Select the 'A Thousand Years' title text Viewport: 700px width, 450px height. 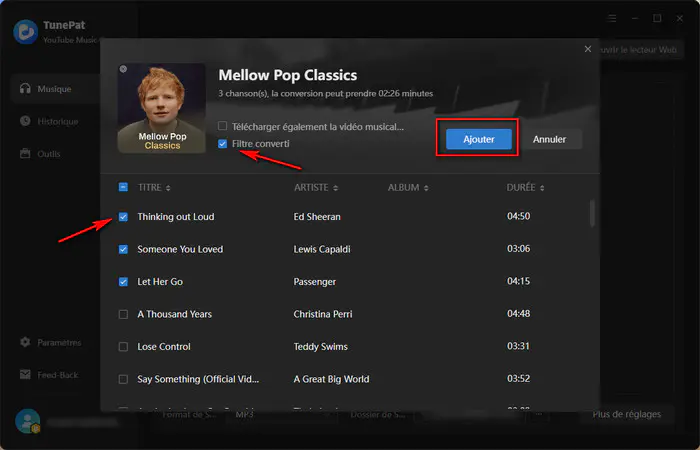click(174, 314)
